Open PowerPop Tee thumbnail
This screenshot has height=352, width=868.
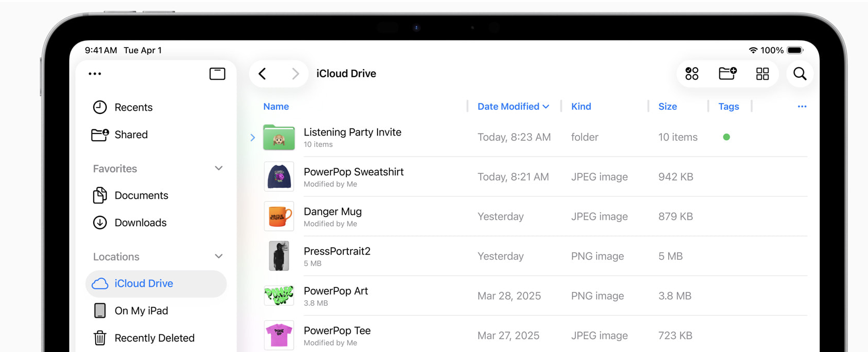279,335
